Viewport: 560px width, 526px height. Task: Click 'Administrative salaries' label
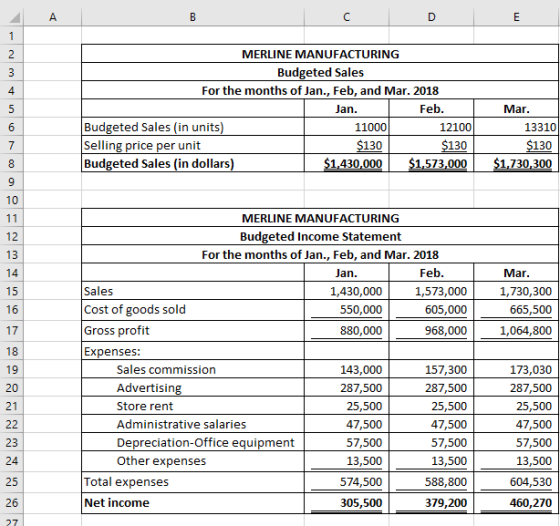click(x=181, y=424)
